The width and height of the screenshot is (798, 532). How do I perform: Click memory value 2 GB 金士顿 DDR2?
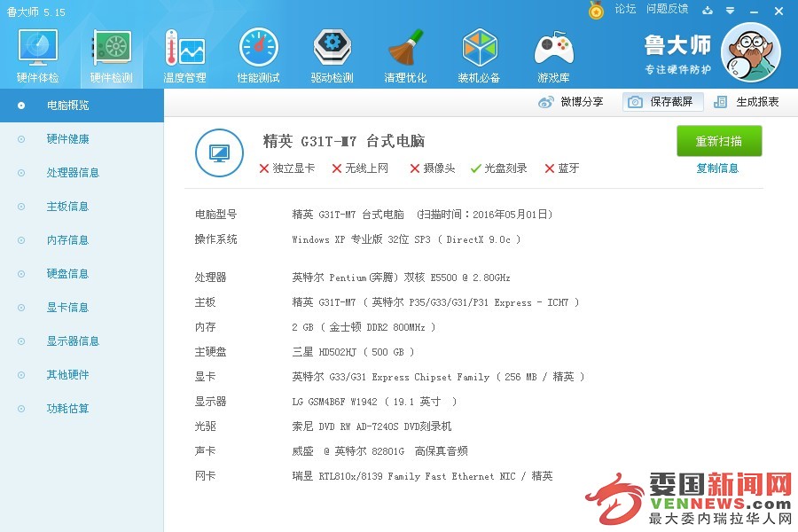pos(364,327)
